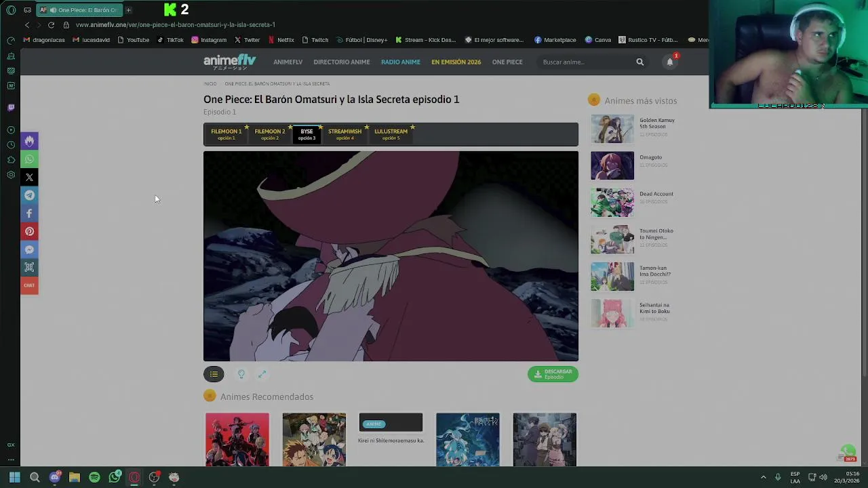Click the DESCARGAR Episodio green button
The width and height of the screenshot is (868, 488).
tap(553, 374)
